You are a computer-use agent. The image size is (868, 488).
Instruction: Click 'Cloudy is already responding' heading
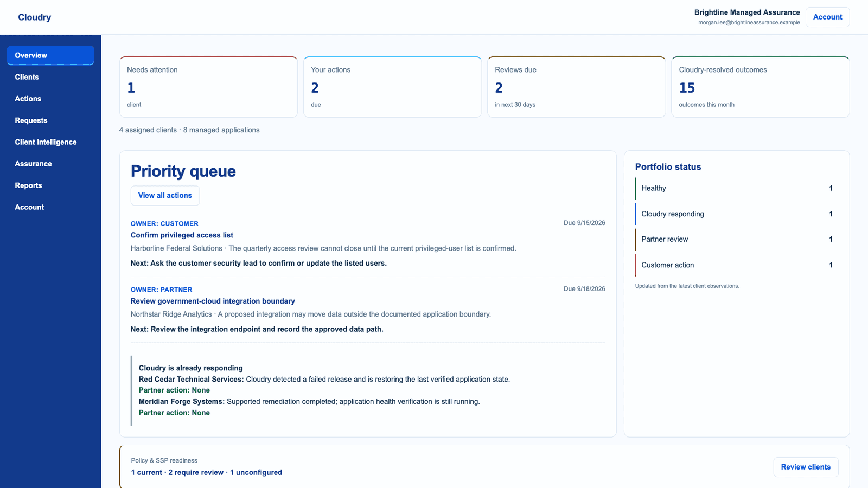coord(190,368)
